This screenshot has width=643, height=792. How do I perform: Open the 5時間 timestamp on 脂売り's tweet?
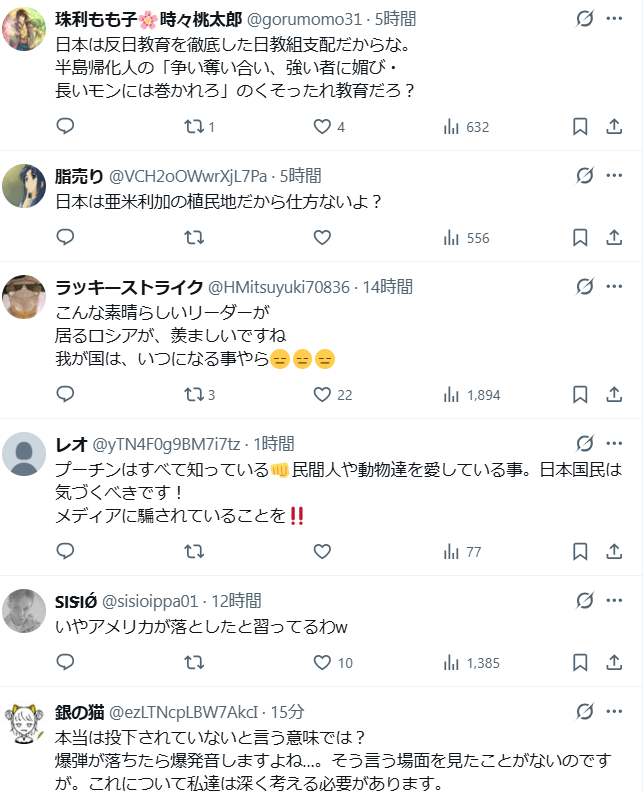[300, 176]
